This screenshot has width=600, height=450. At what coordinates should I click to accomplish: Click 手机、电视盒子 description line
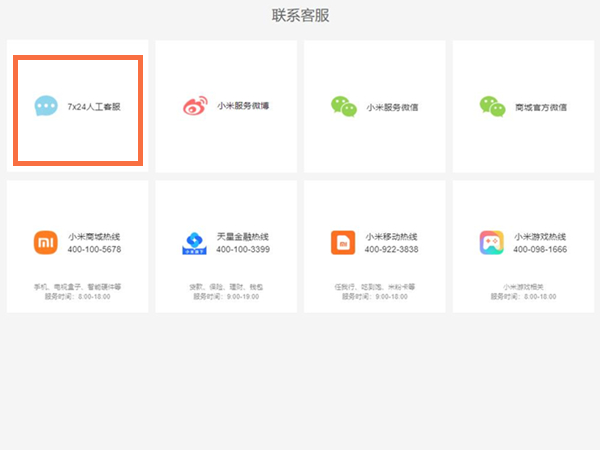point(78,287)
